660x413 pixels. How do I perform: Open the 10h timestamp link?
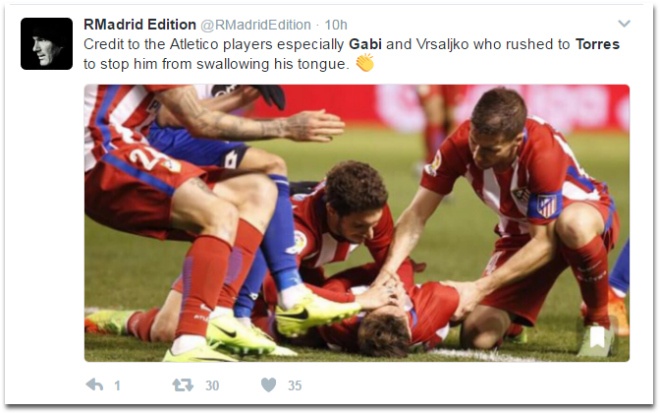click(x=335, y=25)
